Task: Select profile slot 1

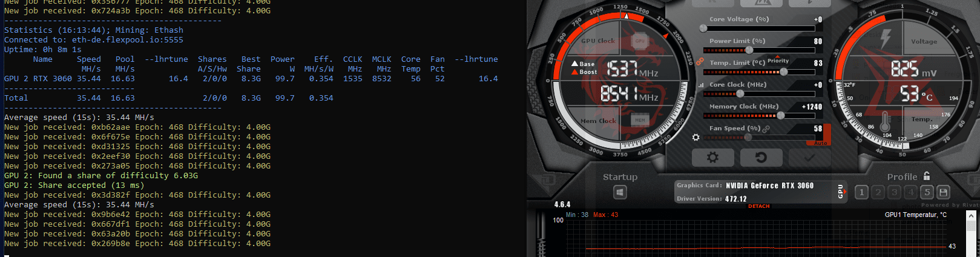Action: (861, 192)
